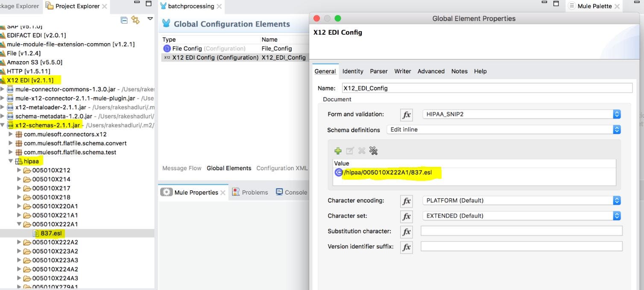This screenshot has height=290, width=644.
Task: Toggle fx expression for Substitution character
Action: pyautogui.click(x=407, y=231)
